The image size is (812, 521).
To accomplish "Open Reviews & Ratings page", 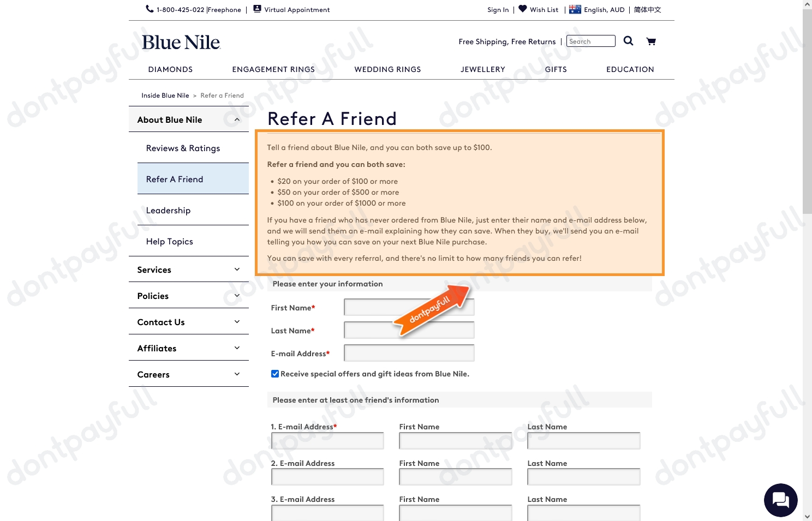I will 183,148.
